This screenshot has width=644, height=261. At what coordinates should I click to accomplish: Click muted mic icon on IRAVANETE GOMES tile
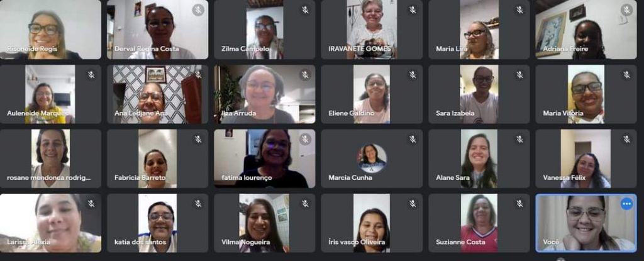coord(413,10)
